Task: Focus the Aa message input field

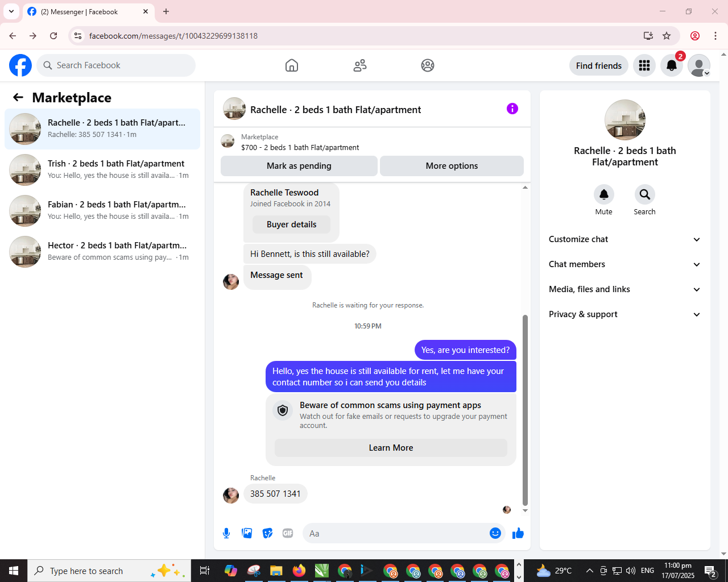Action: tap(395, 533)
